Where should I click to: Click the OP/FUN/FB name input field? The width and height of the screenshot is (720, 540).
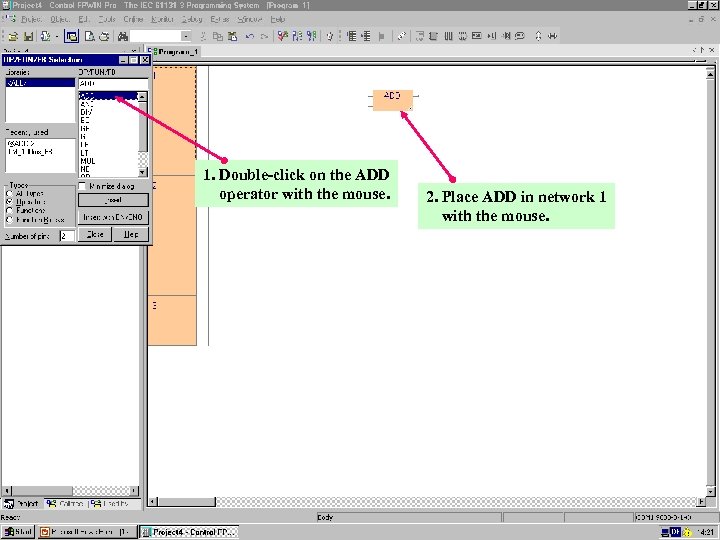(113, 84)
